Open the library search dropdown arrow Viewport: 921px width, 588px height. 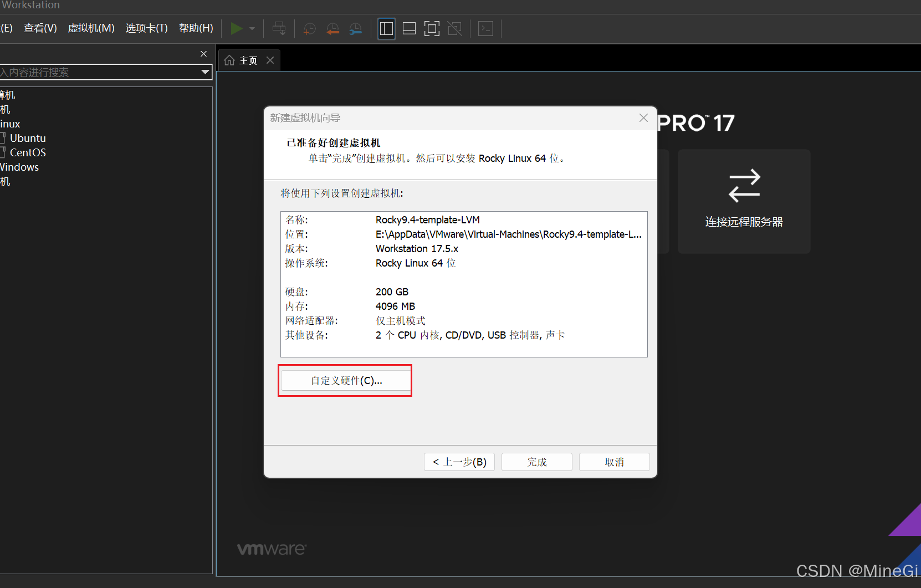205,72
